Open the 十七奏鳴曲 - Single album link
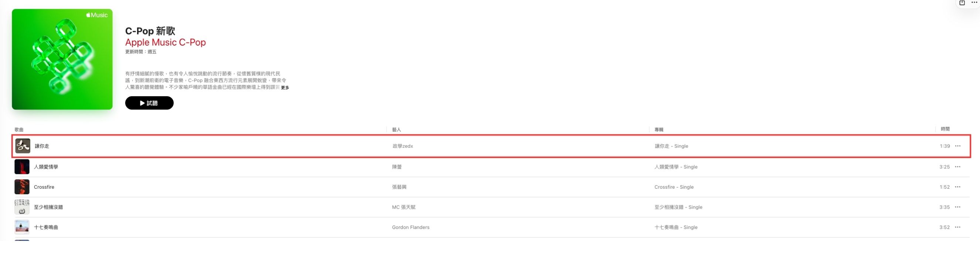The image size is (980, 259). pyautogui.click(x=676, y=228)
